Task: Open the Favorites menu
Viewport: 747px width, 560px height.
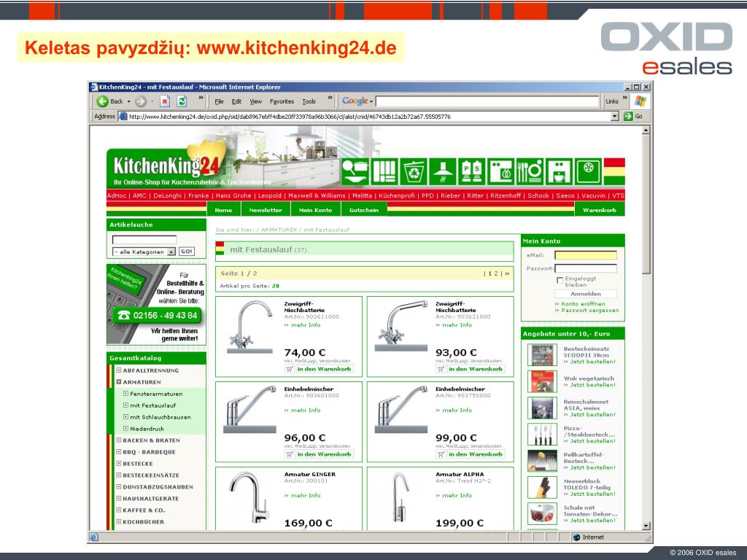Action: pos(282,101)
